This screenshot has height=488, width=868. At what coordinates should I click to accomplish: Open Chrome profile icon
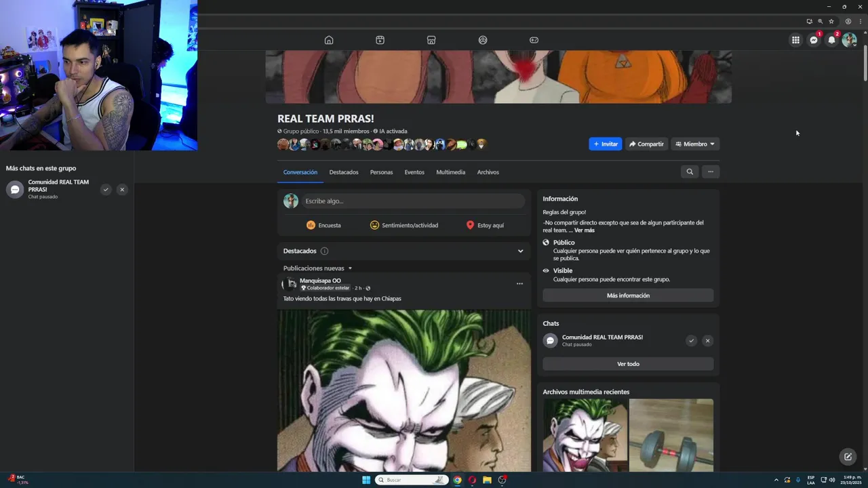pyautogui.click(x=848, y=22)
